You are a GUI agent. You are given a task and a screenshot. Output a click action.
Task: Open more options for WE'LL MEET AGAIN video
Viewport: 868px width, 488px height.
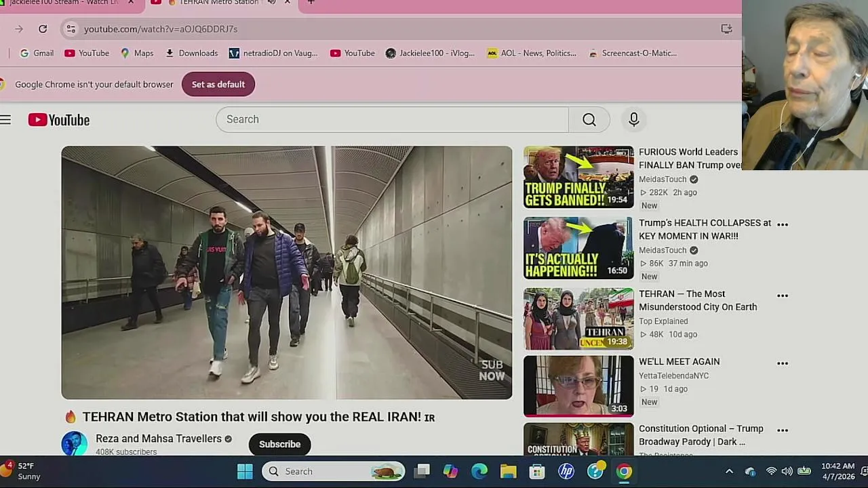click(x=783, y=363)
